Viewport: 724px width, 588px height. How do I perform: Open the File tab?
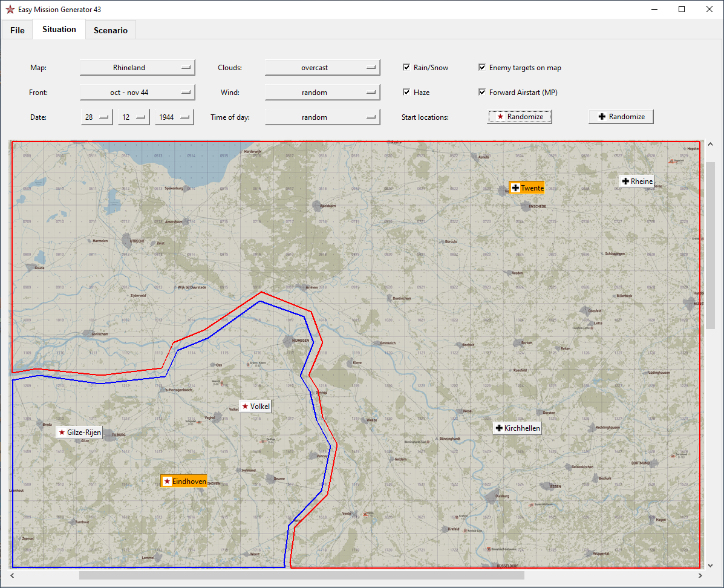(17, 30)
